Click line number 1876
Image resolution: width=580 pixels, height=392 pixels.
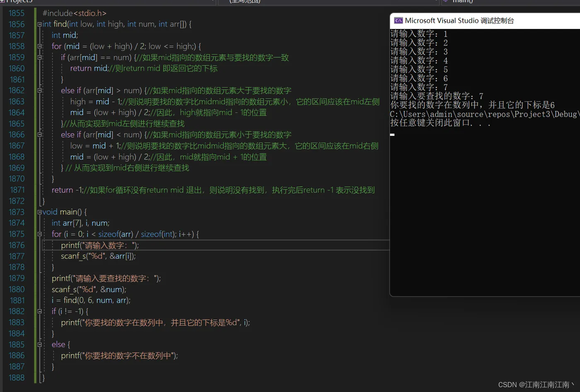click(17, 245)
